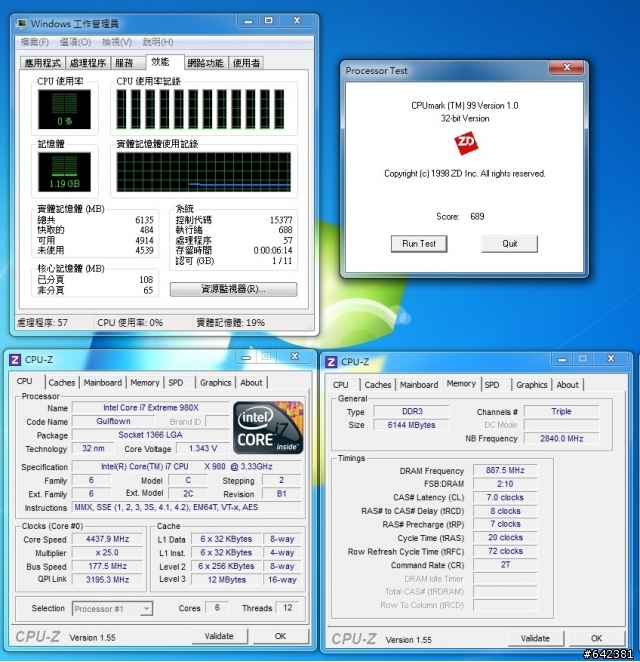Close the Processor Test window
The width and height of the screenshot is (640, 662).
tap(567, 67)
